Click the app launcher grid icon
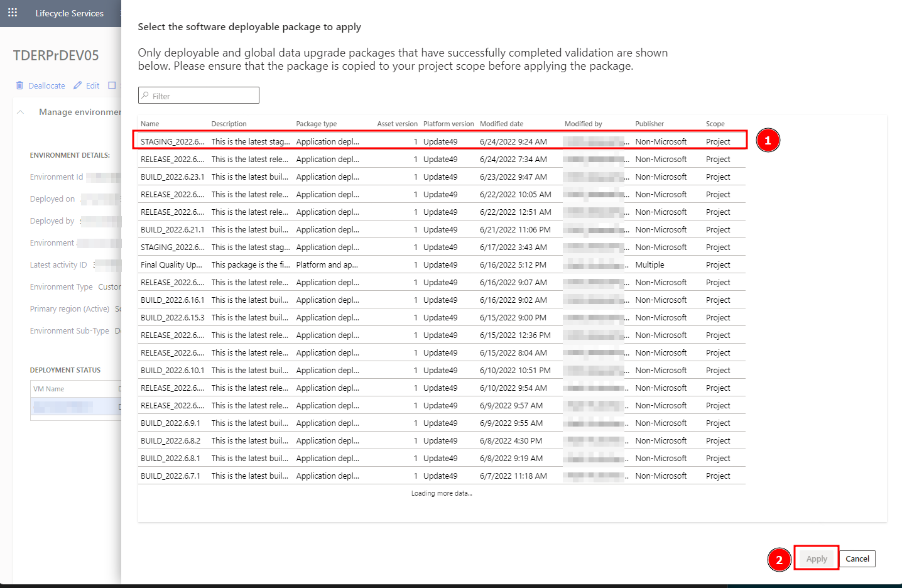Image resolution: width=902 pixels, height=588 pixels. (x=12, y=13)
